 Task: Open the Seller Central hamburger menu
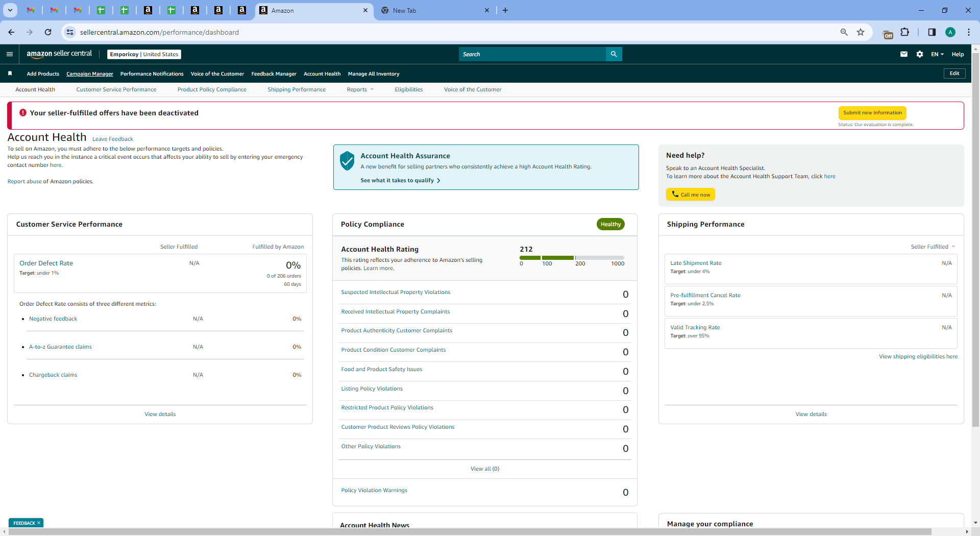click(10, 54)
